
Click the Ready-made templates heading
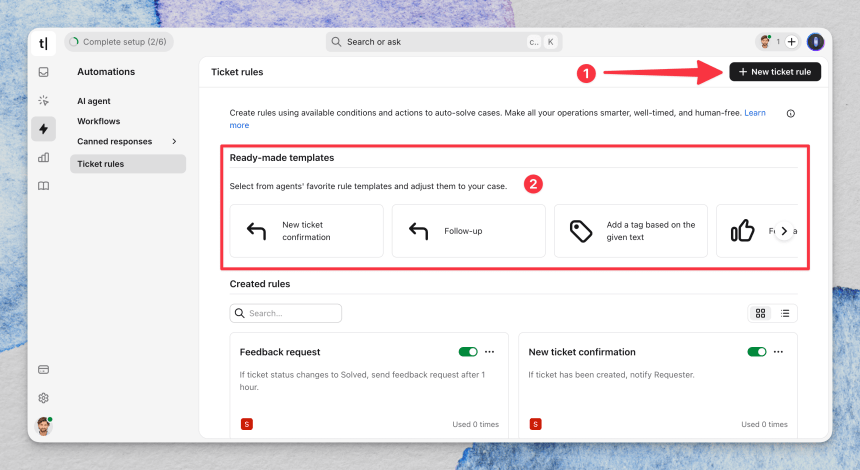(x=282, y=157)
